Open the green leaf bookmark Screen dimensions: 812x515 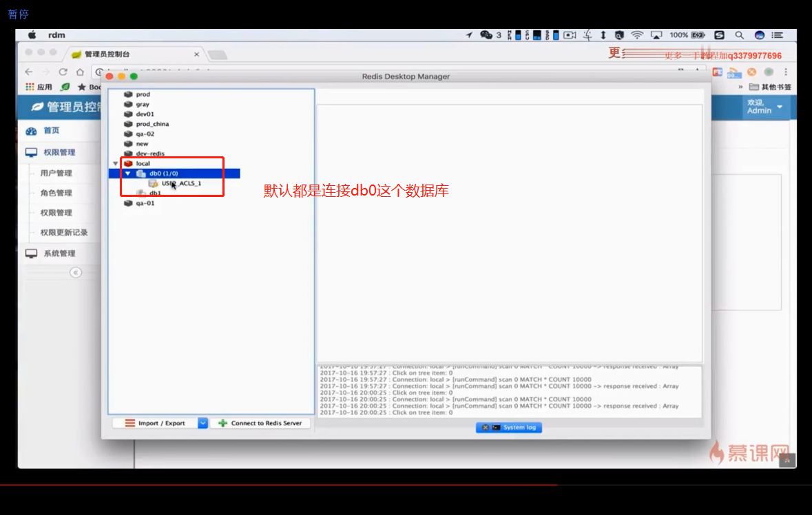click(65, 87)
